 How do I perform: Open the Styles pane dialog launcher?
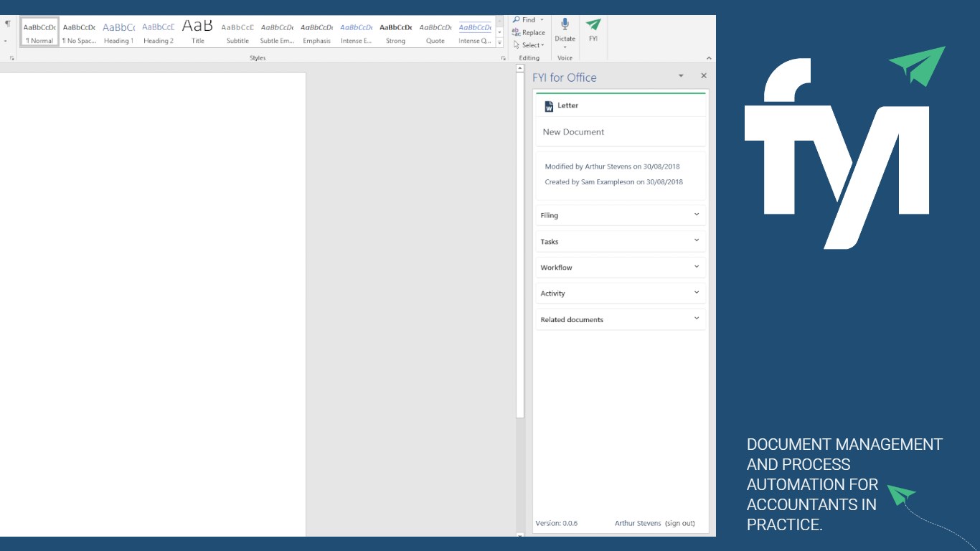(503, 58)
